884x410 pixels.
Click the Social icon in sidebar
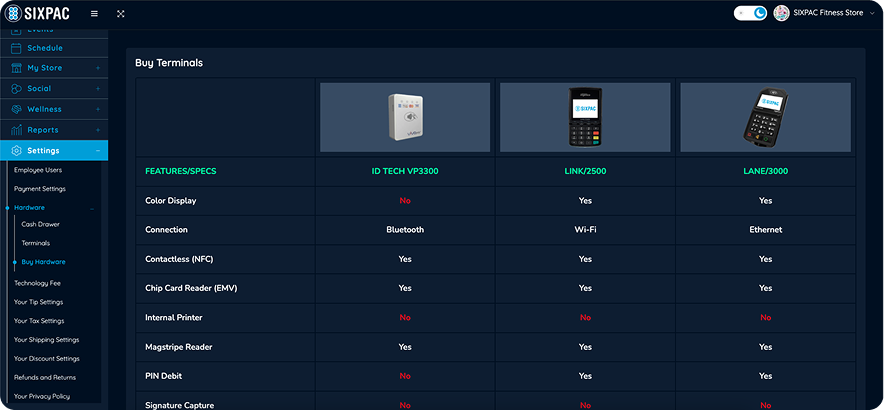tap(16, 89)
